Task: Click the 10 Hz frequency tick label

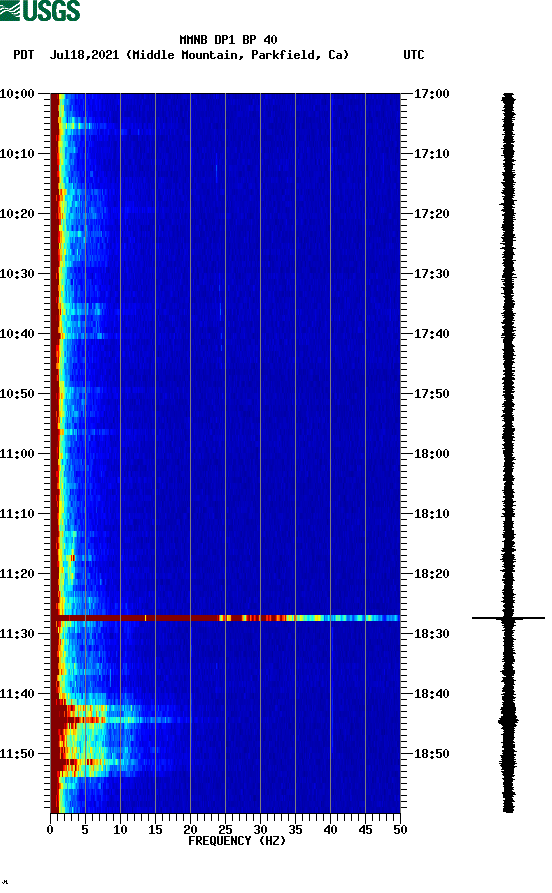Action: pos(120,830)
